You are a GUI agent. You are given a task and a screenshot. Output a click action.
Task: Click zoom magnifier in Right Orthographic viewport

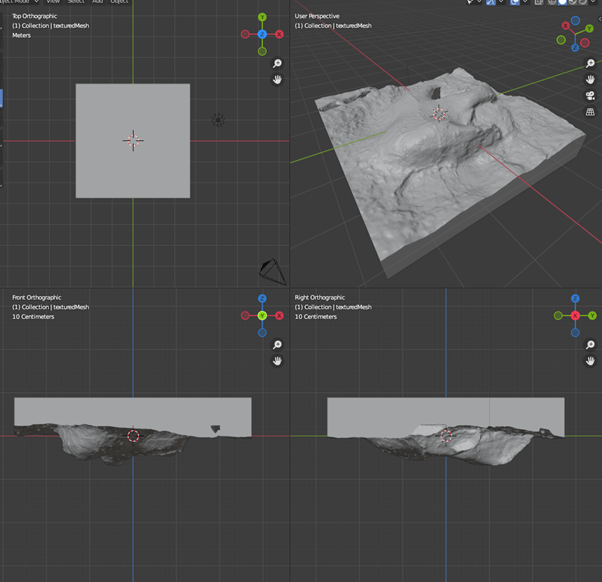[x=590, y=345]
